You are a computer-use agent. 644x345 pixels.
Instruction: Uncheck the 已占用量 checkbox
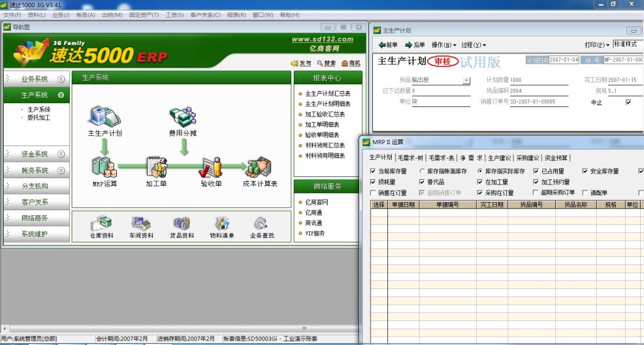536,171
